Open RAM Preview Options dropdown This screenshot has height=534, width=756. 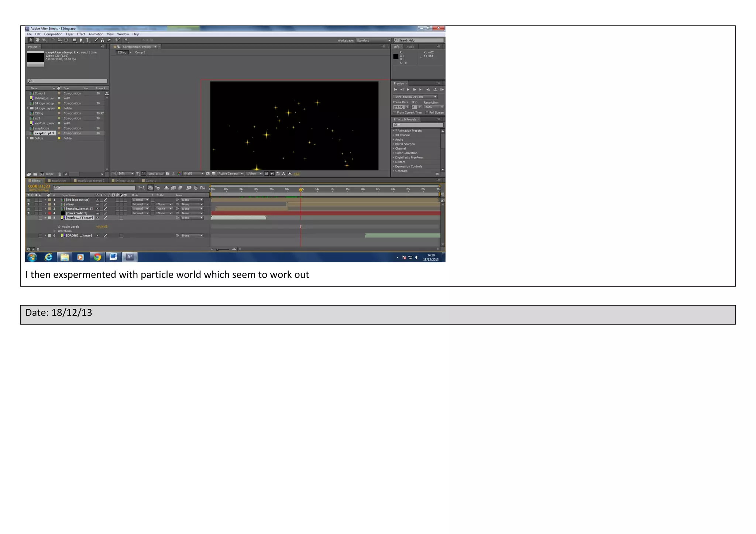tap(415, 97)
